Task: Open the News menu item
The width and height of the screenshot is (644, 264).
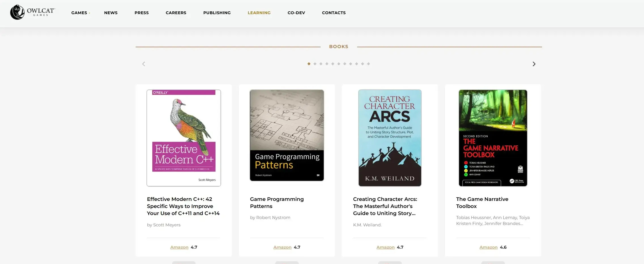Action: [x=111, y=13]
